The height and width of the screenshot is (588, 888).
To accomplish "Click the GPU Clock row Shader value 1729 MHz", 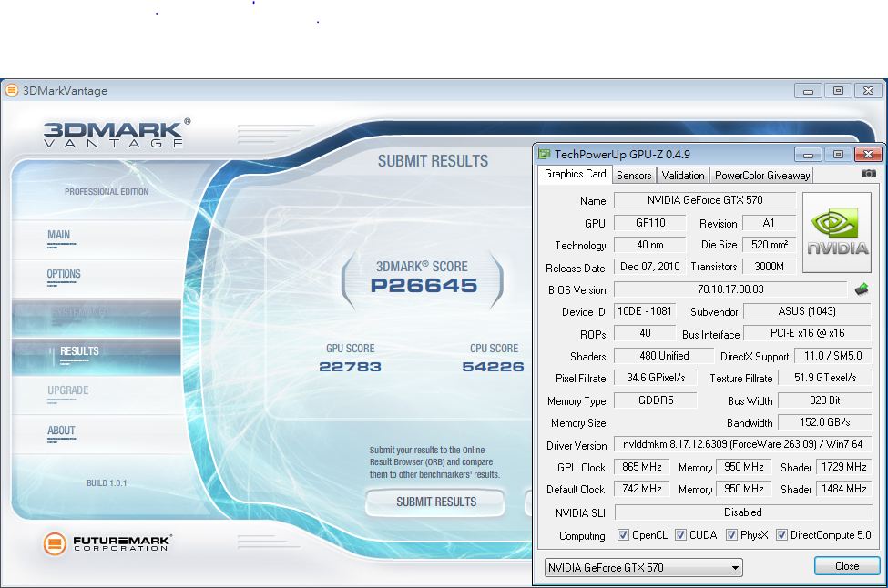I will [x=843, y=467].
